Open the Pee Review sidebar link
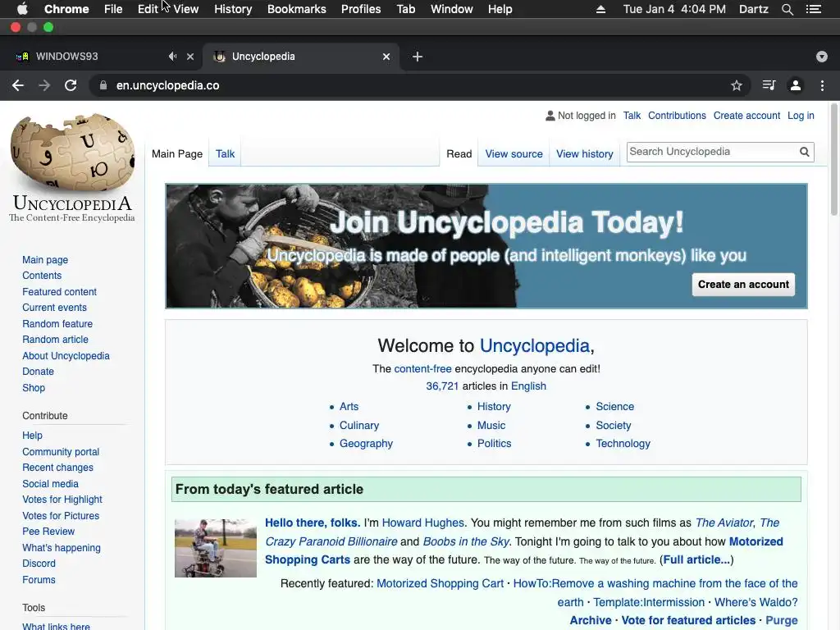Image resolution: width=840 pixels, height=630 pixels. pos(48,532)
